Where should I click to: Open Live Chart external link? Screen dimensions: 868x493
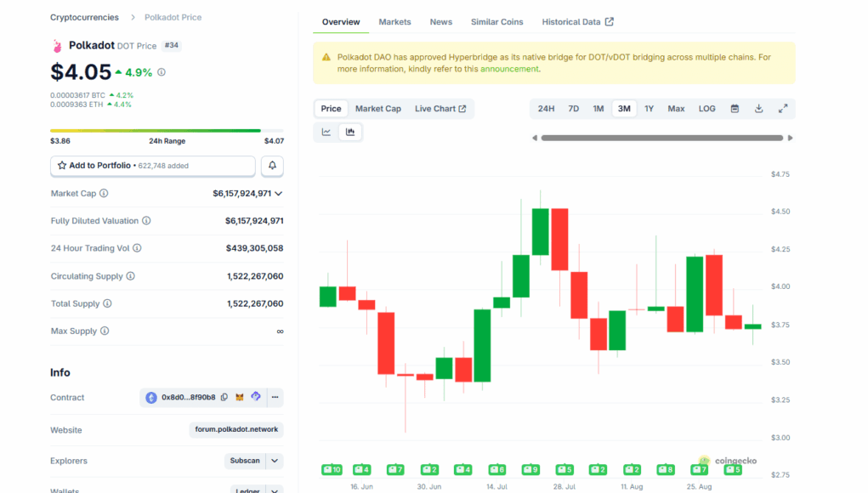click(440, 109)
